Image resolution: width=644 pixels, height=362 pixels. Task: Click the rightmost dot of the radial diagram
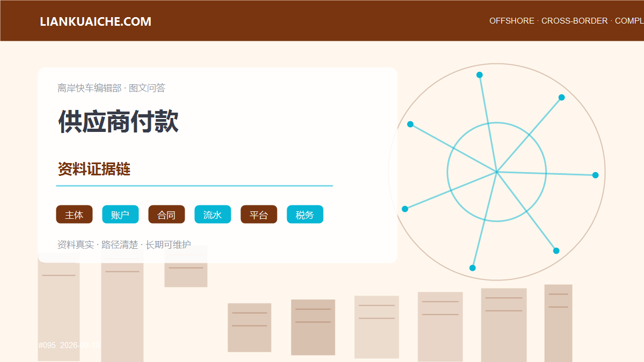point(595,175)
